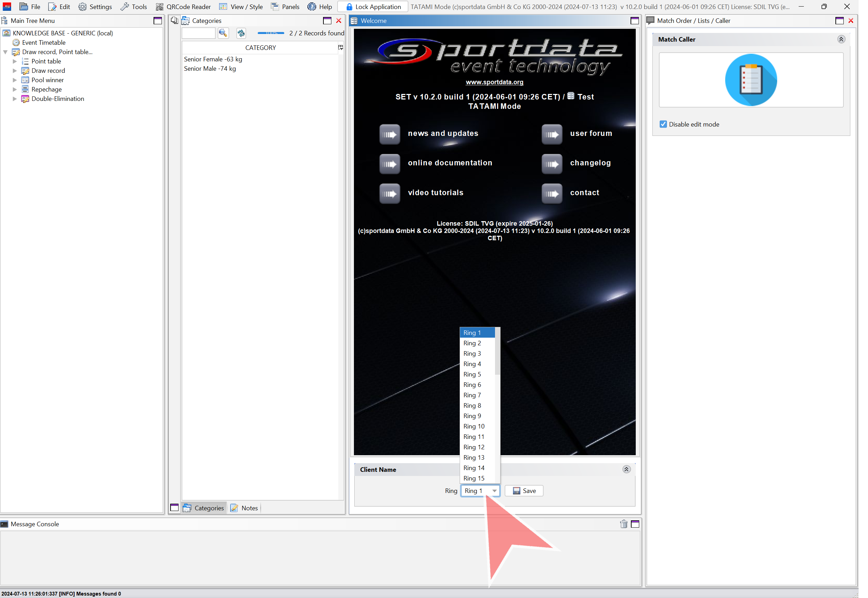Click the Categories search input field

pos(199,33)
